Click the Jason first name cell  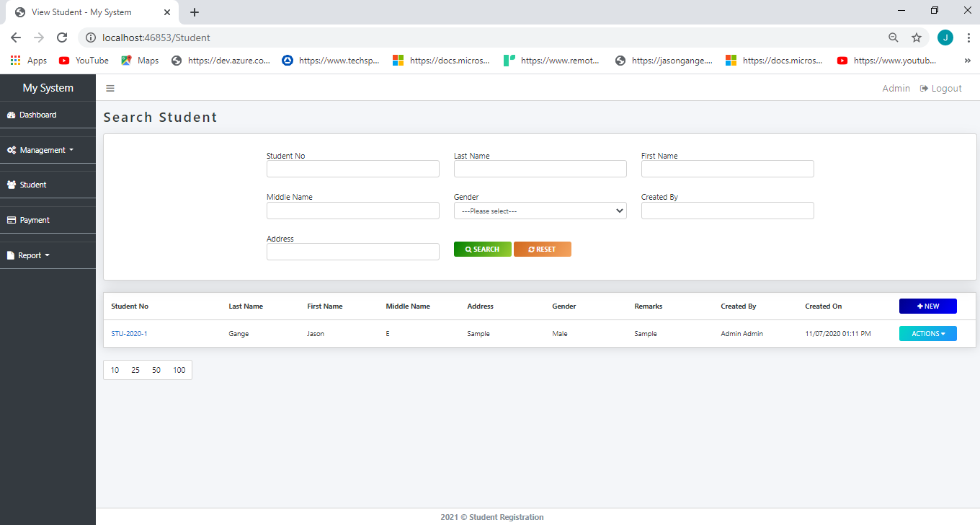[316, 334]
